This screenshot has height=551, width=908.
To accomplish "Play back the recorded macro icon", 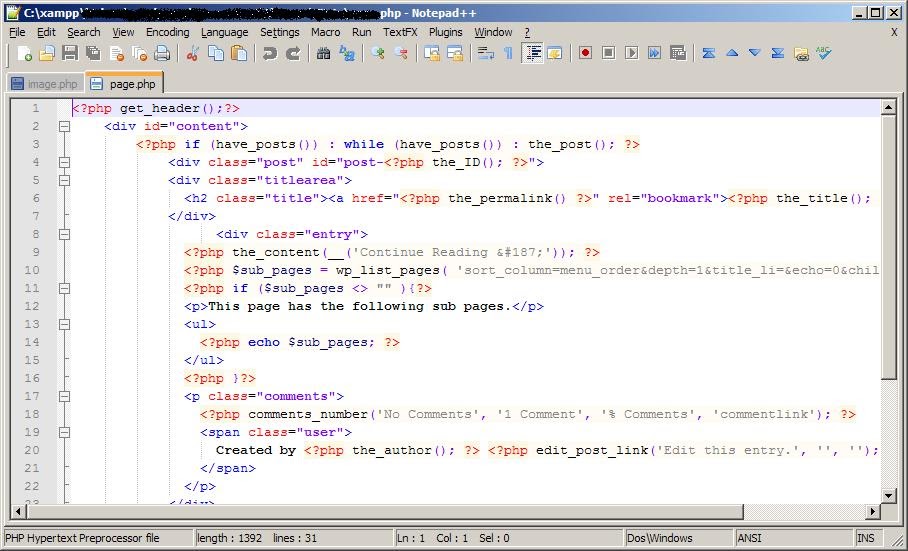I will (631, 53).
